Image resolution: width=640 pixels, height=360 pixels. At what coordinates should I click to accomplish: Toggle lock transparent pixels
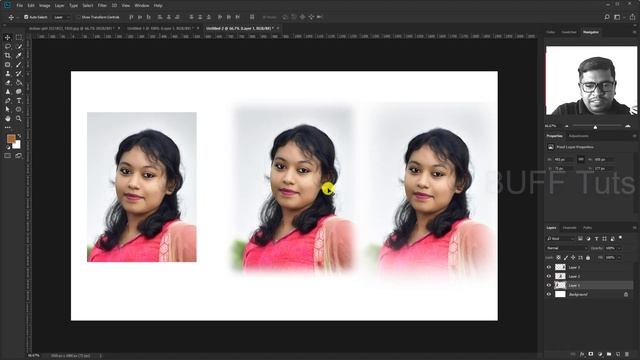click(558, 258)
